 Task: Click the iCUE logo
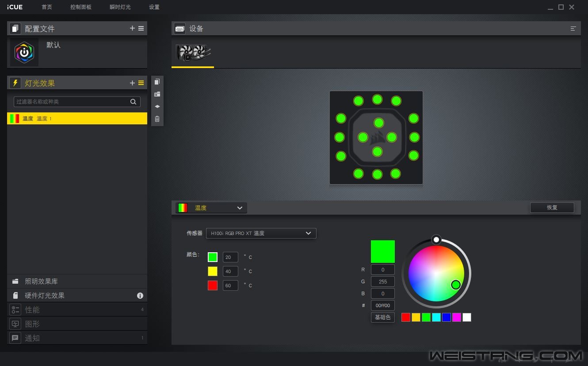(x=15, y=7)
